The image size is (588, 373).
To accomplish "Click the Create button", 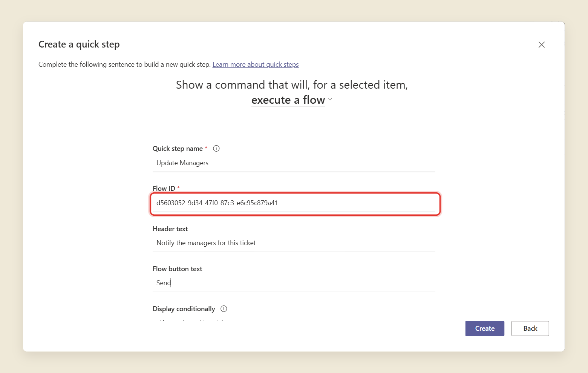I will [x=485, y=328].
